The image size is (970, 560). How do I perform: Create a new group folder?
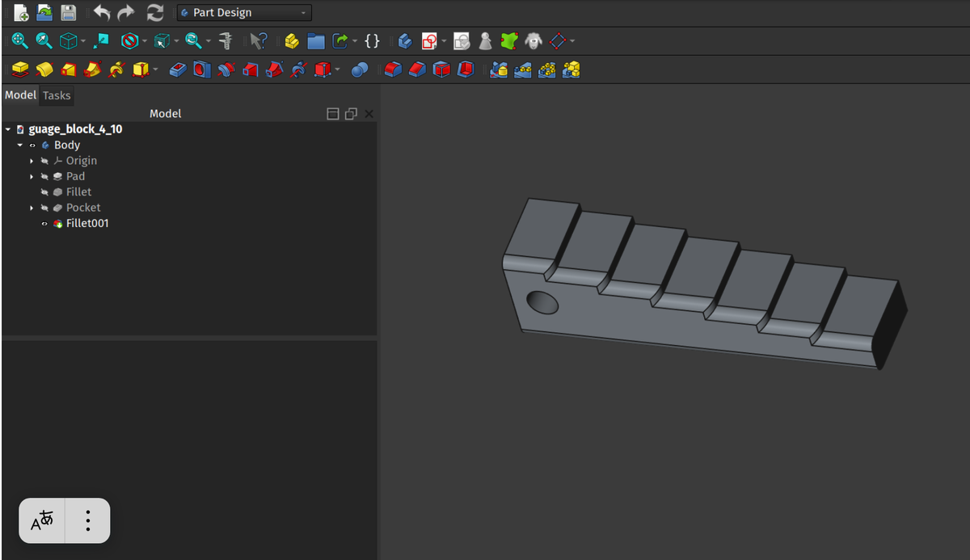click(316, 40)
